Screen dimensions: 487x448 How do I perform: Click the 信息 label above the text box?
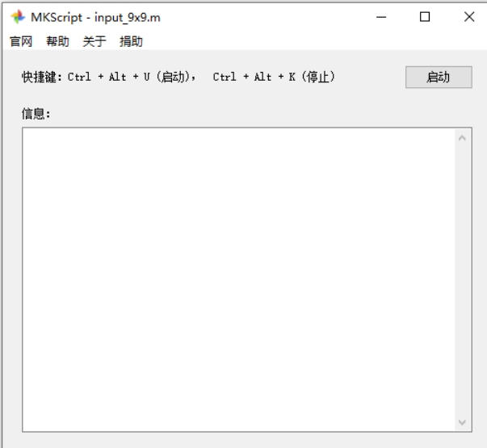pos(36,115)
